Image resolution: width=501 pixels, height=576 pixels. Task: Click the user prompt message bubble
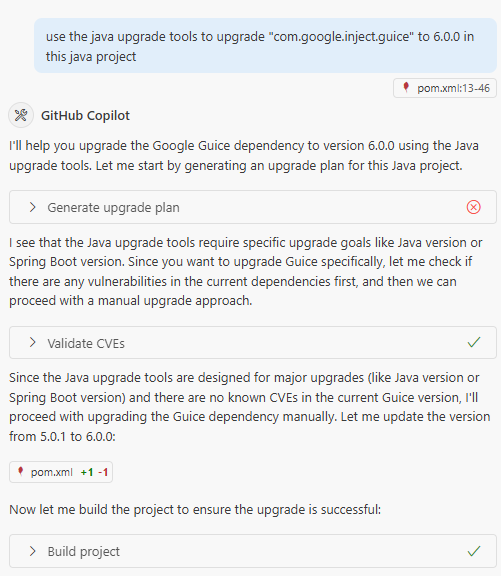265,46
